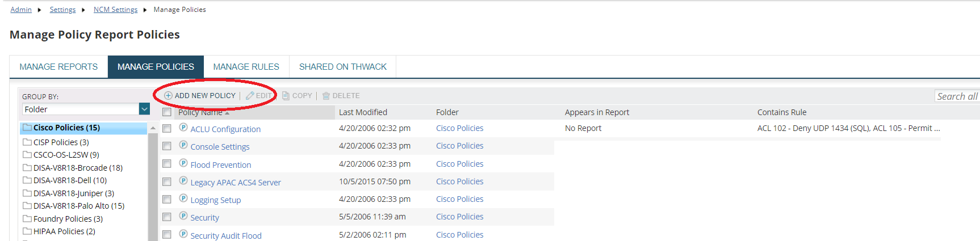Click the folder list scrollbar up arrow

coord(152,129)
